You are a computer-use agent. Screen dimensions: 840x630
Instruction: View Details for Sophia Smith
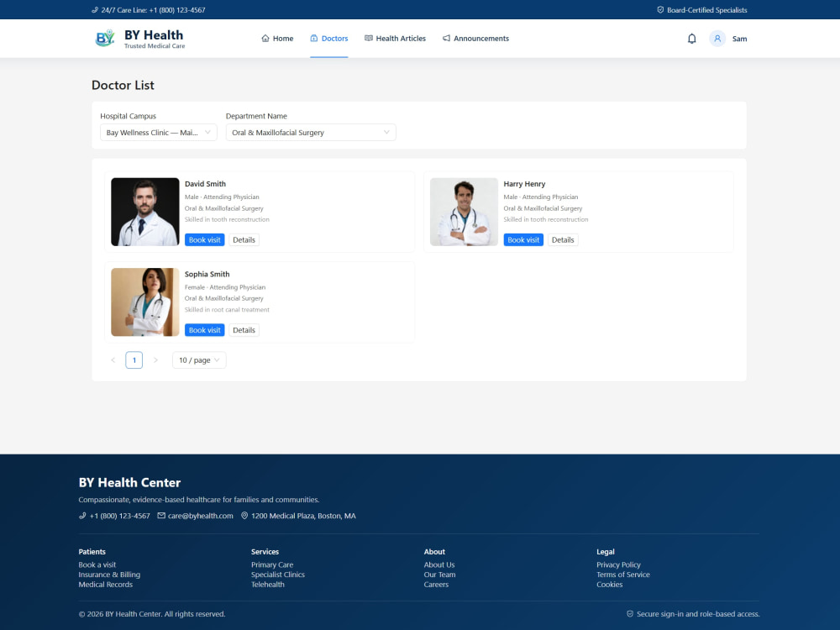(244, 330)
